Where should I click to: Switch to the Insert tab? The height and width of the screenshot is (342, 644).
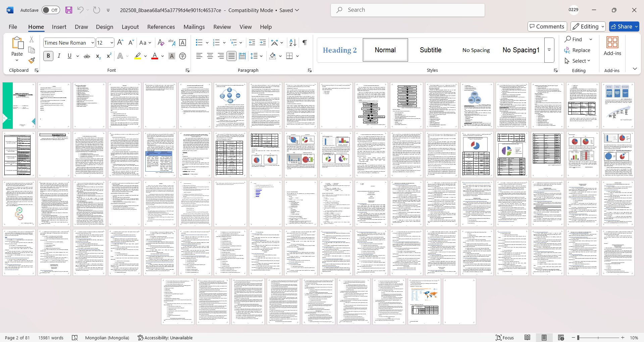click(59, 27)
